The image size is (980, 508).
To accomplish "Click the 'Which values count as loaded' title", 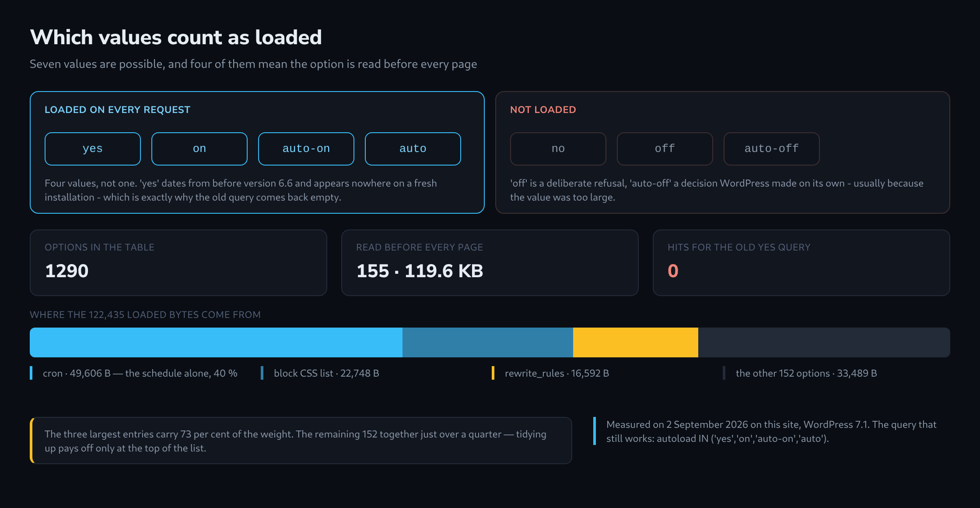I will click(176, 37).
